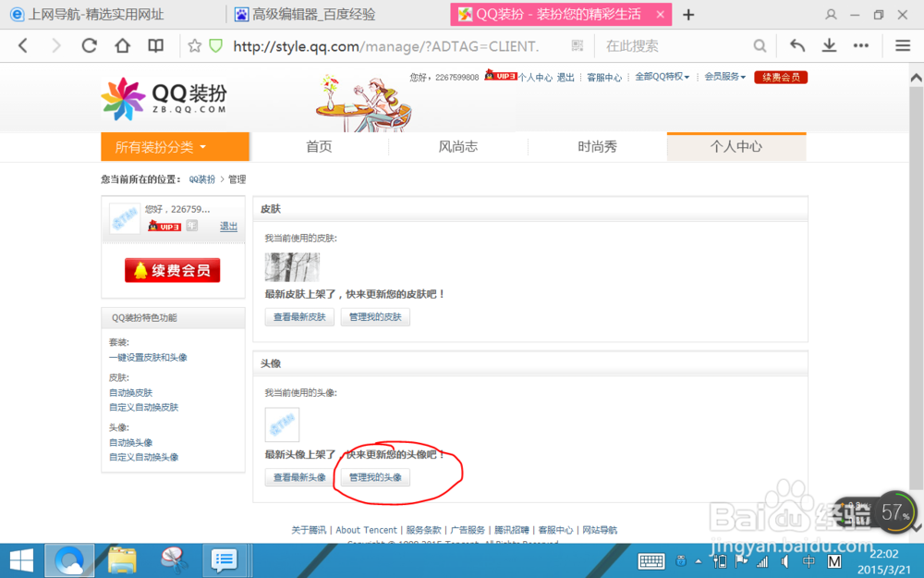Open the browser user account icon
Screen dimensions: 924x578
[831, 15]
